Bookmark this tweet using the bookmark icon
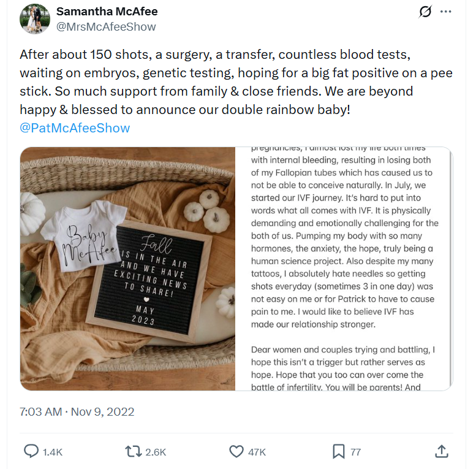The height and width of the screenshot is (469, 476). coord(338,451)
